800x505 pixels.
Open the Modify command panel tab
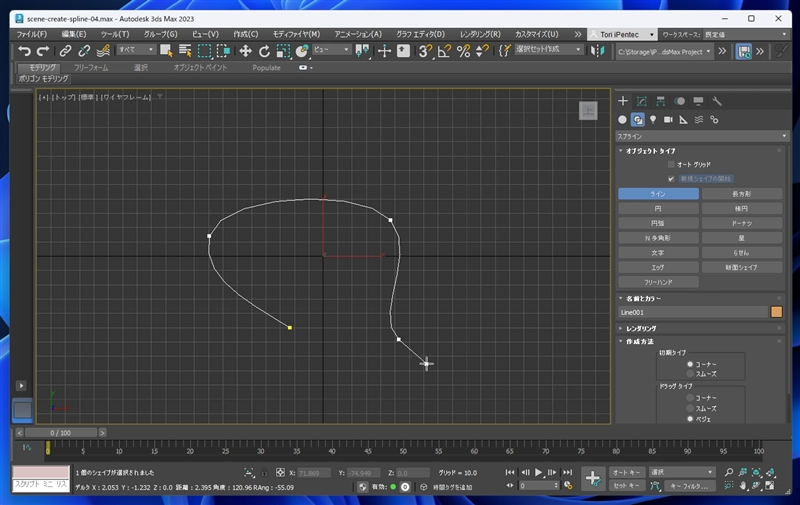[x=642, y=101]
